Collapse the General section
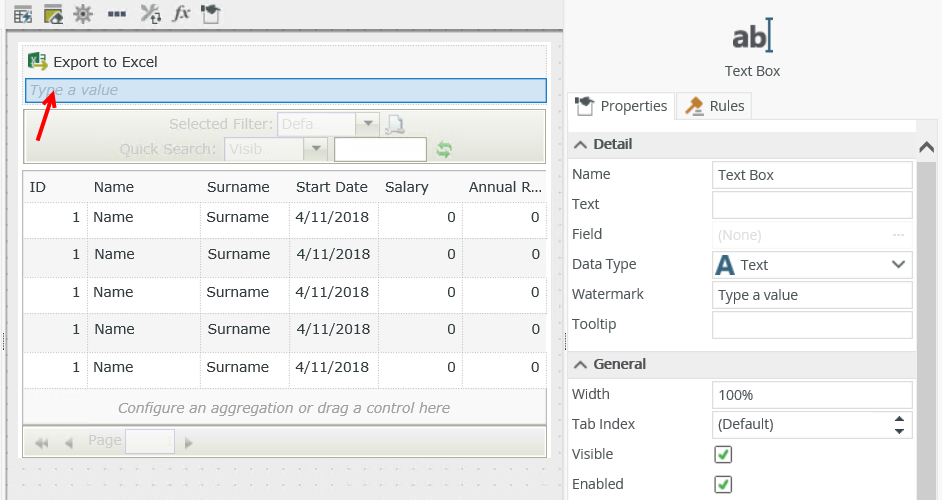The width and height of the screenshot is (942, 500). point(581,364)
